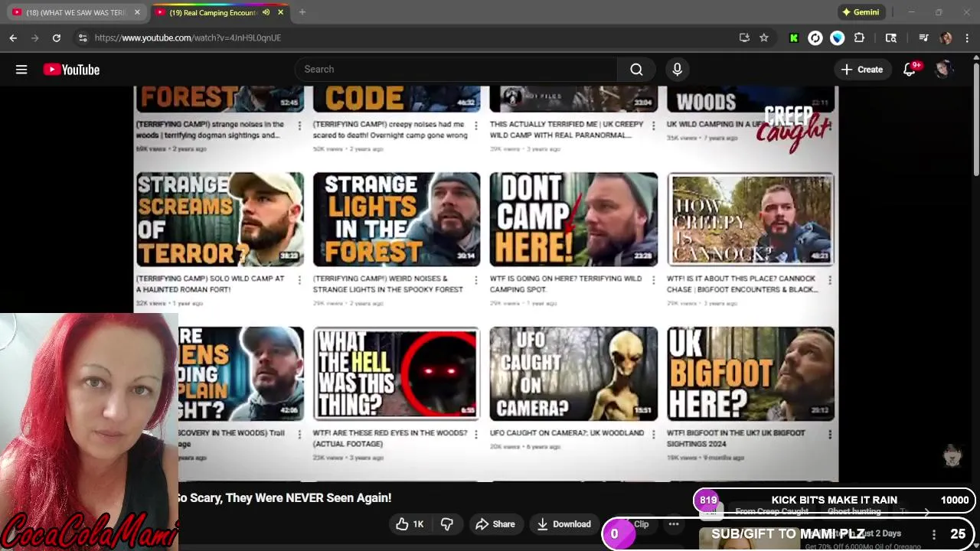Open the circular arrows extension icon
This screenshot has width=980, height=551.
(815, 37)
